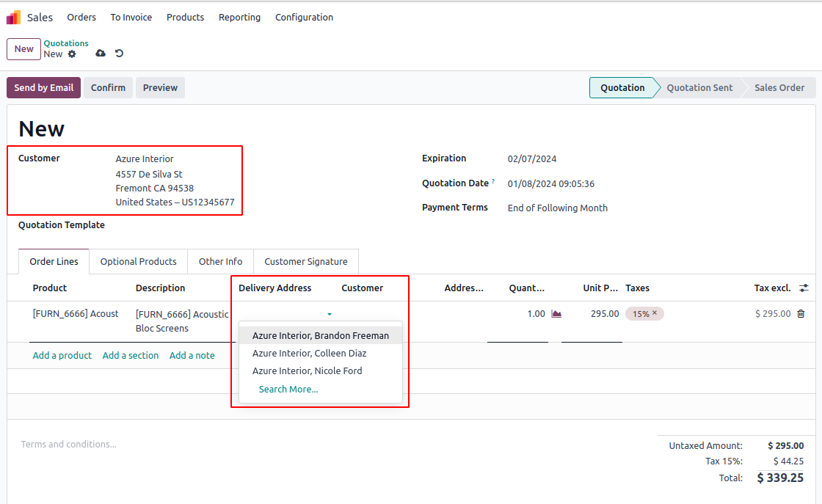Change Payment Terms End of Following Month
The height and width of the screenshot is (504, 822).
[x=557, y=208]
